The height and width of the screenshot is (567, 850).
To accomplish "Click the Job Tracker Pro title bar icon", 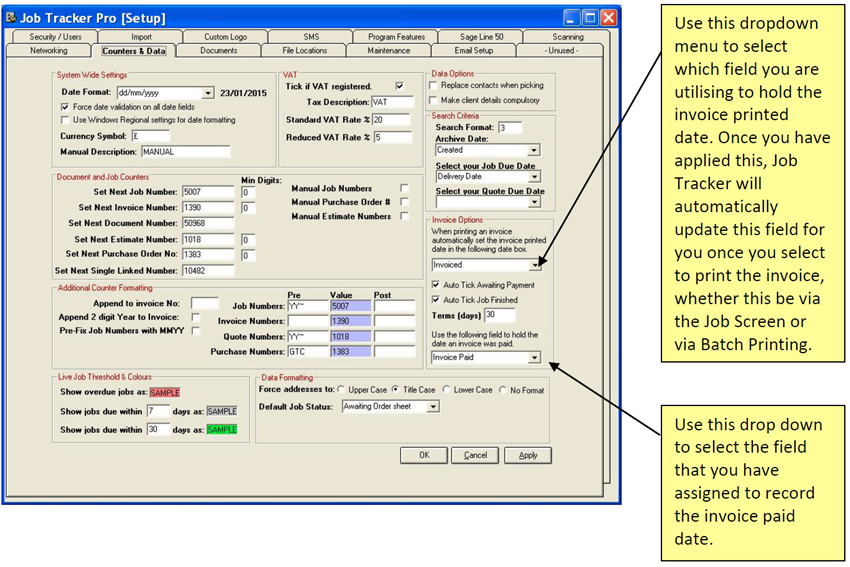I will [11, 18].
